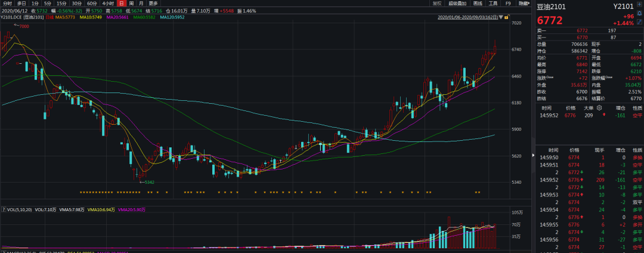
Task: Click the 豆油2101 instrument title
Action: click(551, 7)
